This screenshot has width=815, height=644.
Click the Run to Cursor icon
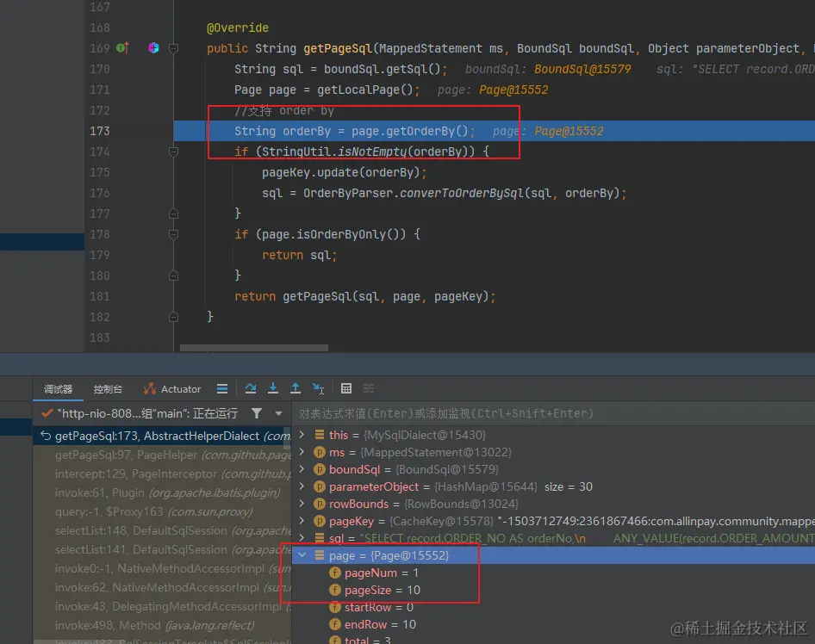point(318,388)
